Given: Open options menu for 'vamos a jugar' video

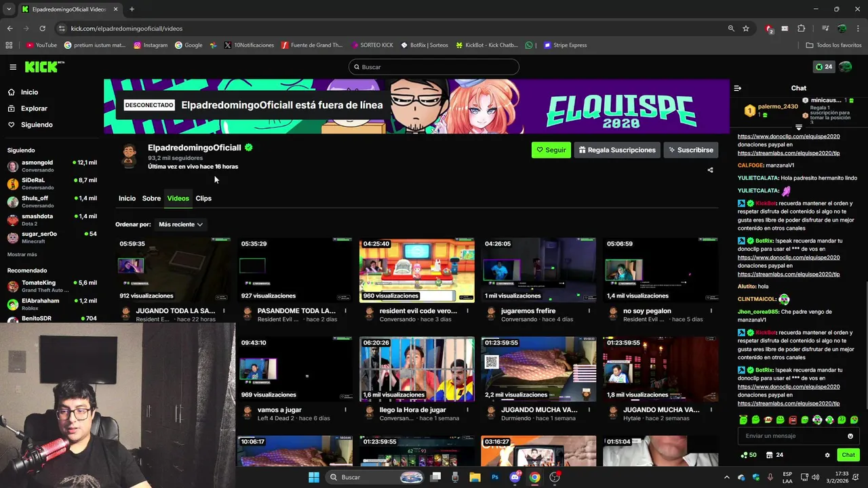Looking at the screenshot, I should click(x=345, y=410).
